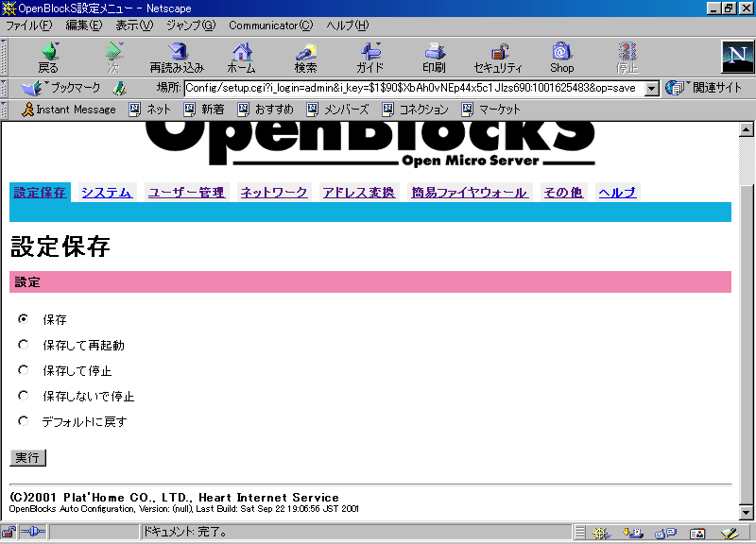
Task: Click the 次 forward toolbar icon
Action: click(x=113, y=58)
